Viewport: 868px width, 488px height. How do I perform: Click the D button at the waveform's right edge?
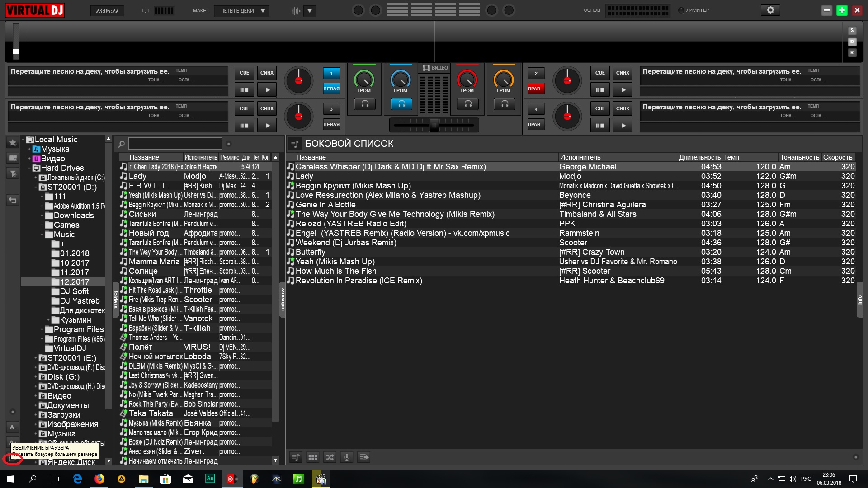coord(852,42)
